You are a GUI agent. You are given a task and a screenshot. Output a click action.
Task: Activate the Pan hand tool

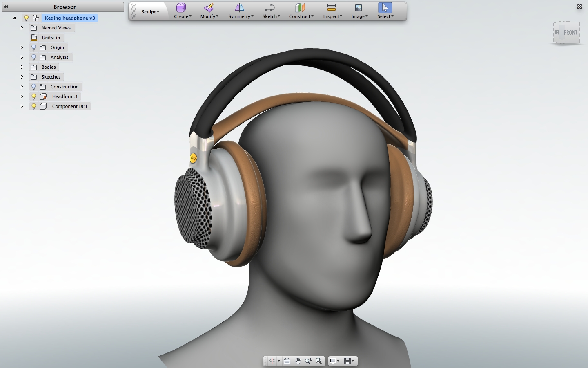pyautogui.click(x=298, y=361)
